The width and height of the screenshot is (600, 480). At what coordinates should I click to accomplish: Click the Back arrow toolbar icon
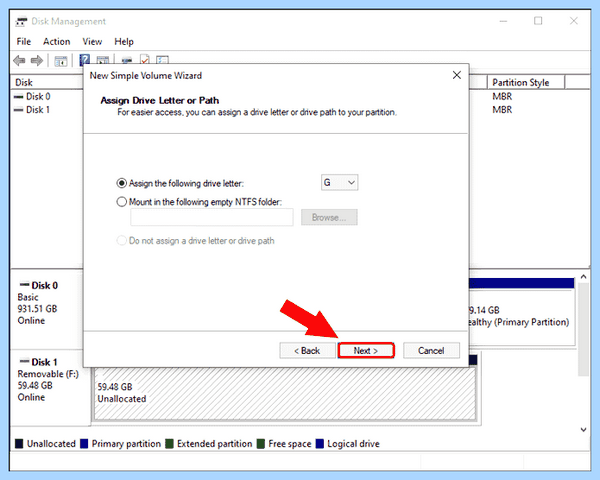pyautogui.click(x=19, y=60)
